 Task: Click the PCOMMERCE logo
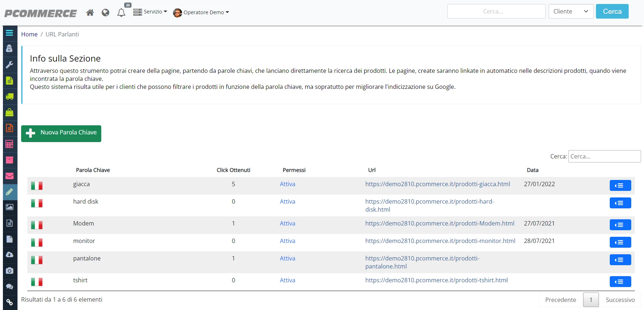click(40, 13)
